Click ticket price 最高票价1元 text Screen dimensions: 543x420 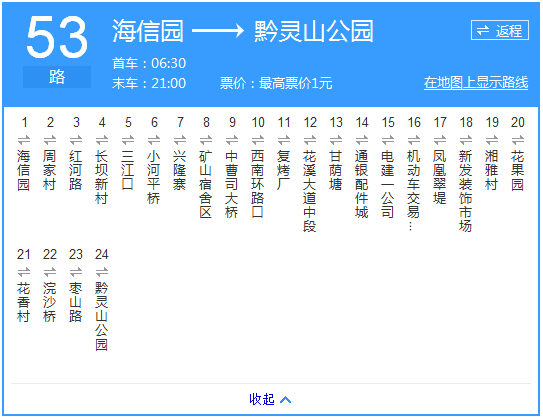295,83
